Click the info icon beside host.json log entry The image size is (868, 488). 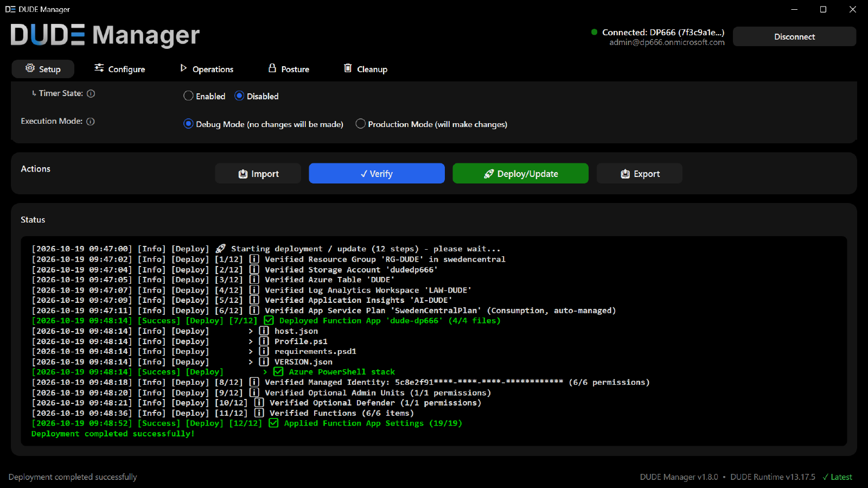264,331
